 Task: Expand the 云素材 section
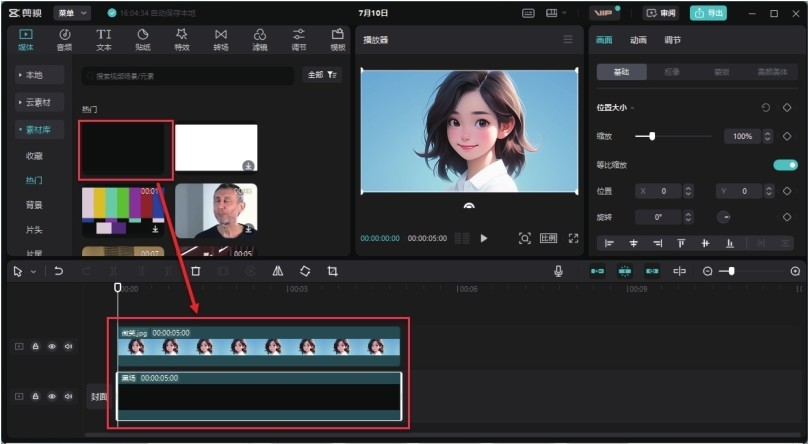click(39, 102)
